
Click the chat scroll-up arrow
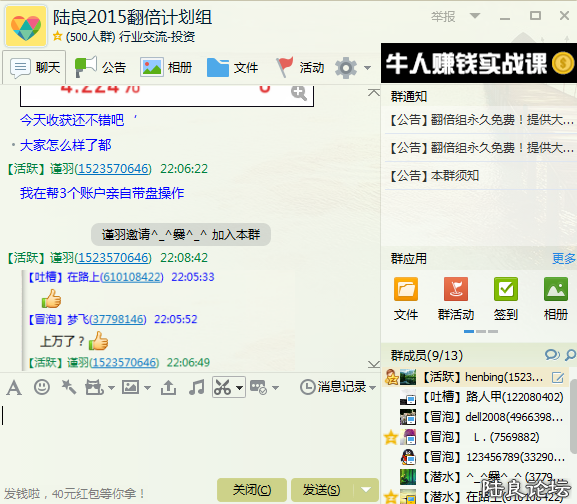point(374,92)
